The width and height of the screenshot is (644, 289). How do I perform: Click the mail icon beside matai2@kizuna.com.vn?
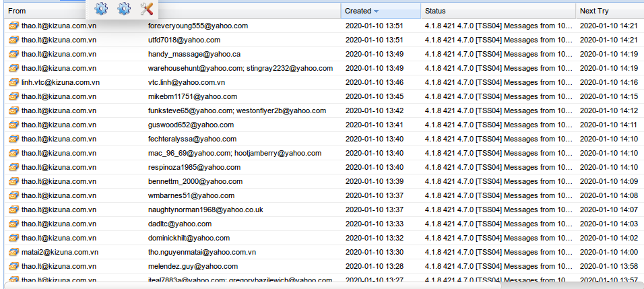pos(13,253)
